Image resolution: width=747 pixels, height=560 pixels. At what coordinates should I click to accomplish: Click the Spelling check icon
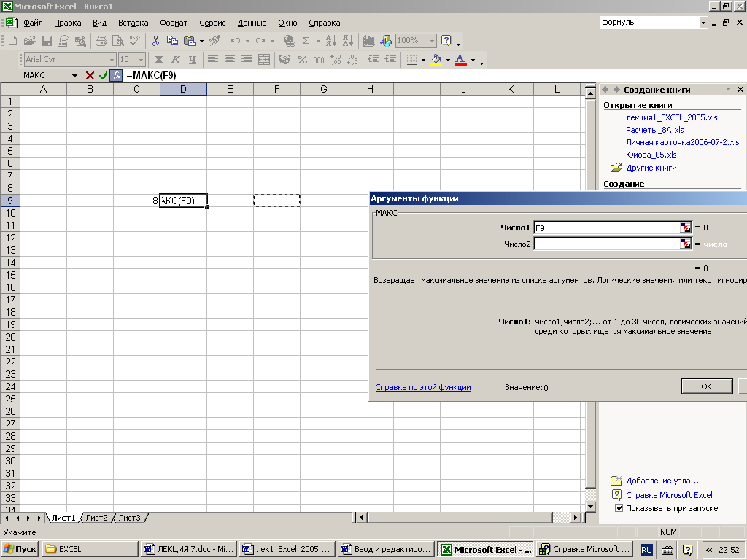point(134,41)
